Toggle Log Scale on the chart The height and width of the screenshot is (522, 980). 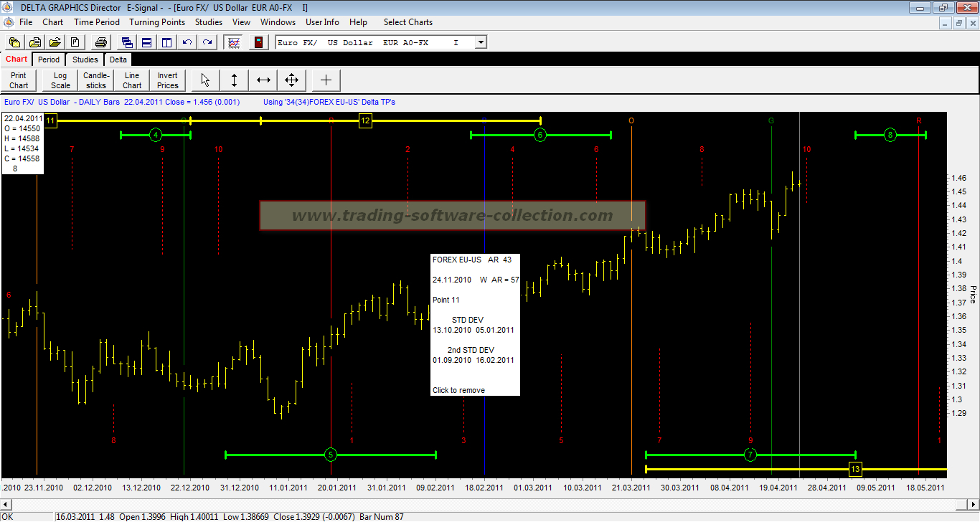60,80
